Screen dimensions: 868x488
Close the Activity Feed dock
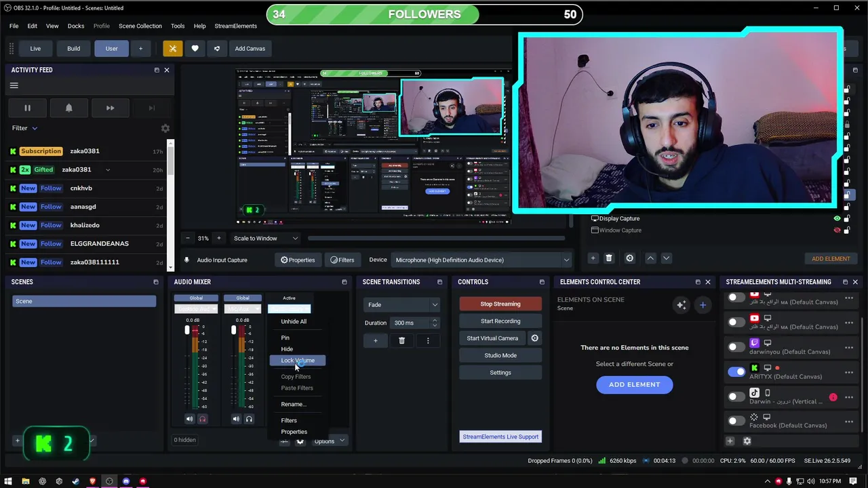167,70
